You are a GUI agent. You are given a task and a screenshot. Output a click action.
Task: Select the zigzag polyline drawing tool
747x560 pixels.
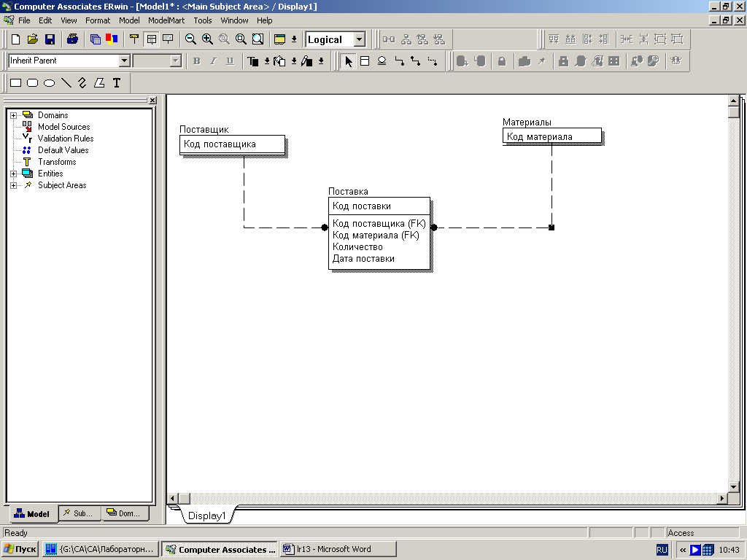coord(82,83)
